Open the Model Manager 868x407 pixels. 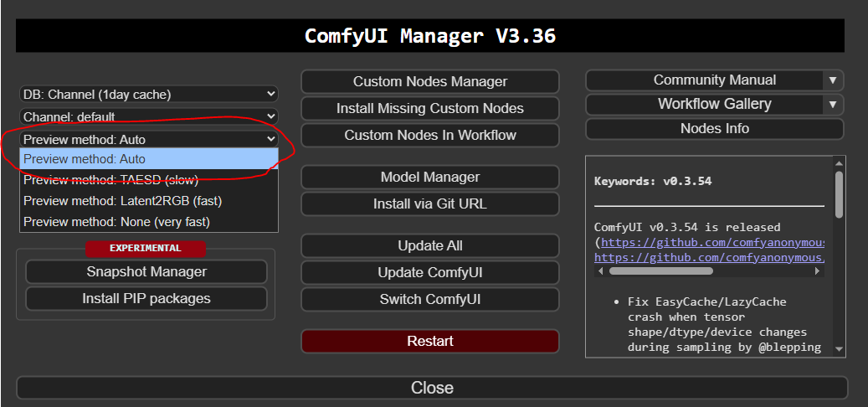pyautogui.click(x=430, y=178)
